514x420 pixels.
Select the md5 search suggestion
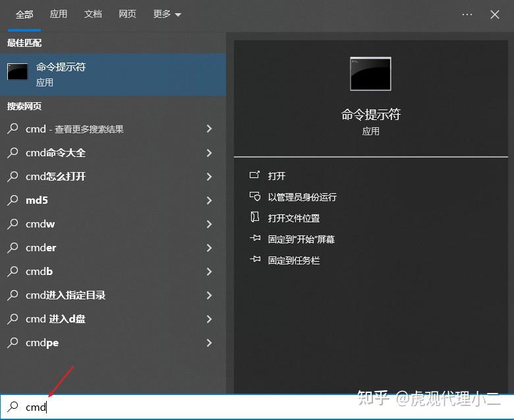pos(113,200)
